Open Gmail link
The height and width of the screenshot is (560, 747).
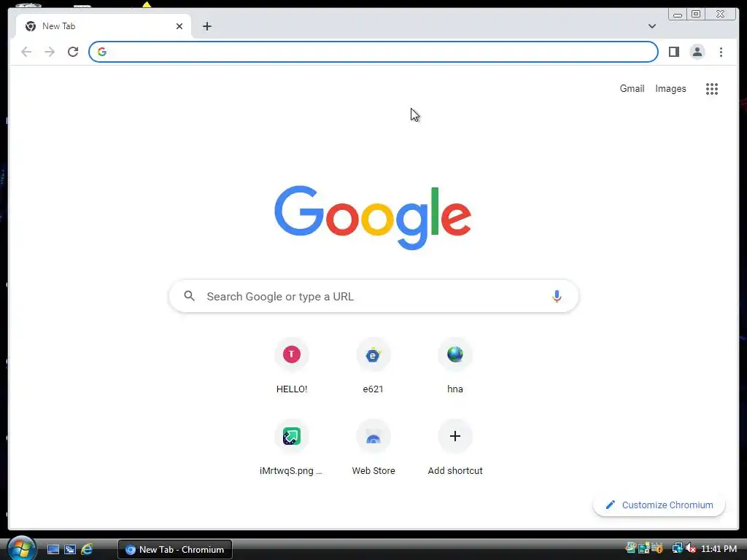pyautogui.click(x=632, y=88)
